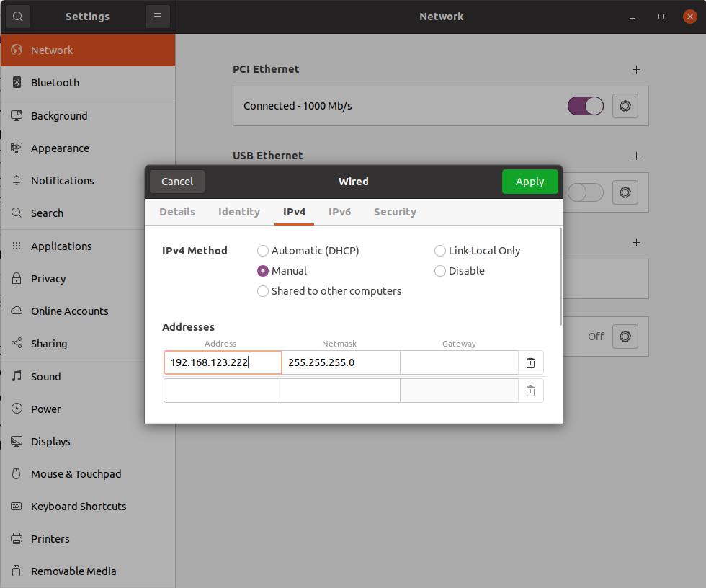Image resolution: width=706 pixels, height=588 pixels.
Task: Click the search icon in Settings header
Action: pyautogui.click(x=18, y=17)
